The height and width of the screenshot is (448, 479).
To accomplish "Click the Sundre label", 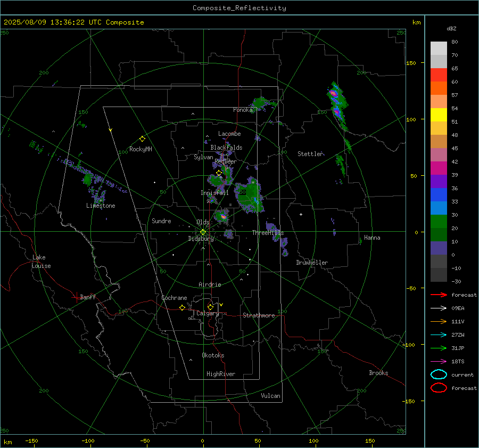I will pyautogui.click(x=161, y=221).
